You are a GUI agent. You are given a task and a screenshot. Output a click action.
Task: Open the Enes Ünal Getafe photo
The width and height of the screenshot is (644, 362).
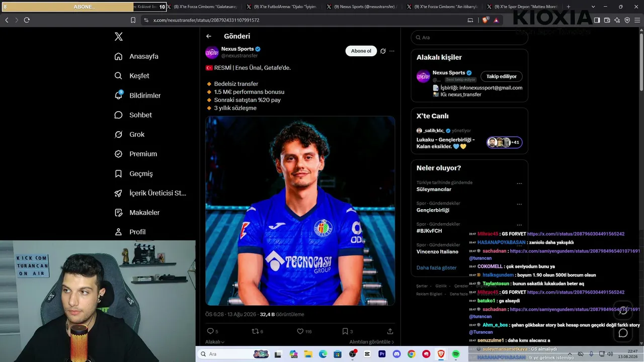tap(300, 211)
